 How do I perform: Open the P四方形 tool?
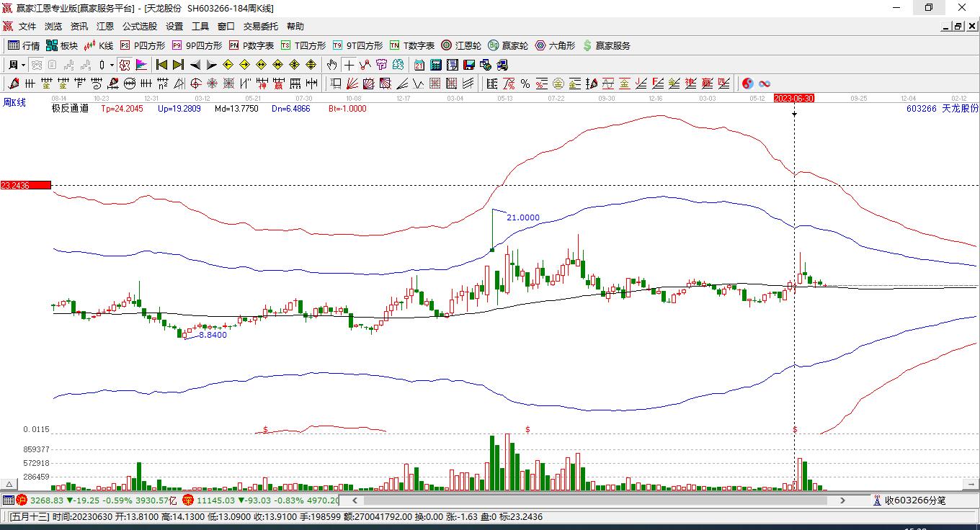pos(143,45)
